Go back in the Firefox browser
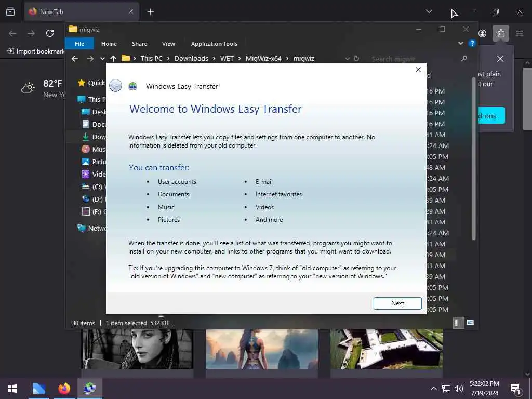This screenshot has width=532, height=399. click(x=12, y=33)
